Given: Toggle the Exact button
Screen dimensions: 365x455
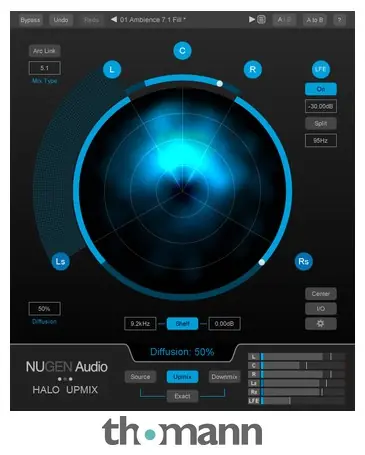Looking at the screenshot, I should coord(182,396).
